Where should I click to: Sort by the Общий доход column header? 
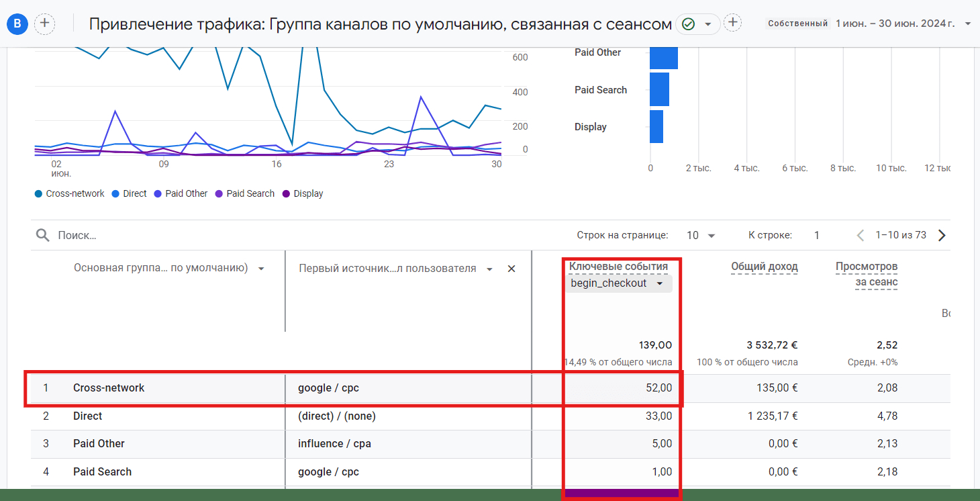764,267
